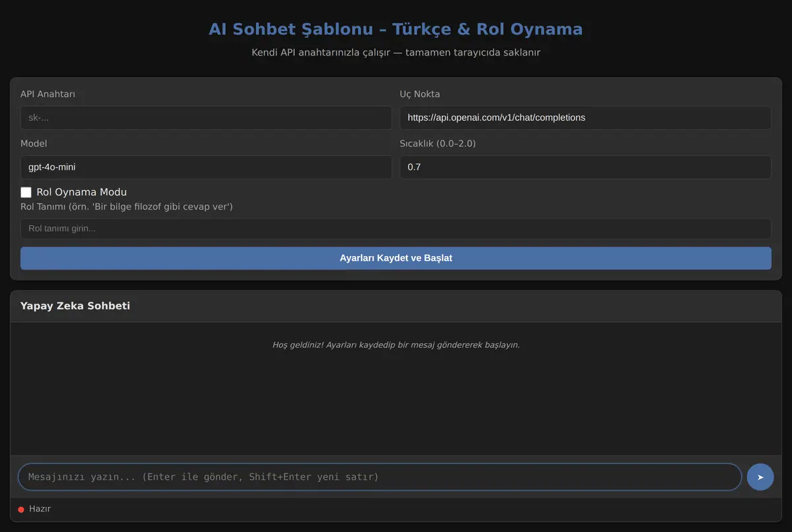792x532 pixels.
Task: Focus the Rol tanımı girin field
Action: pos(396,228)
